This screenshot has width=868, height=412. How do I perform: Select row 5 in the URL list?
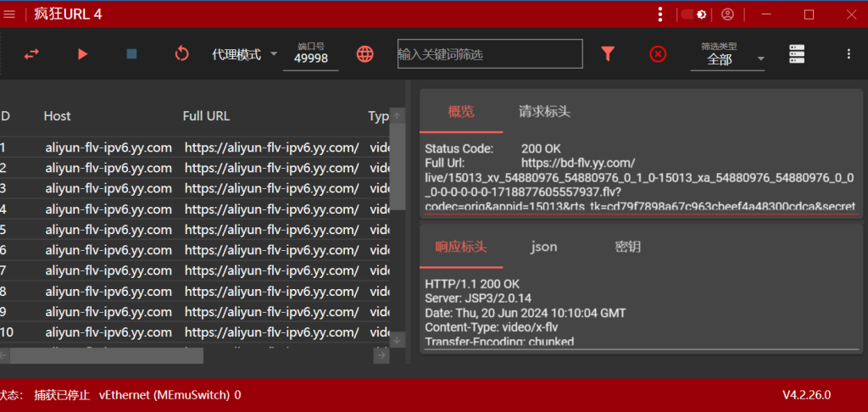195,230
